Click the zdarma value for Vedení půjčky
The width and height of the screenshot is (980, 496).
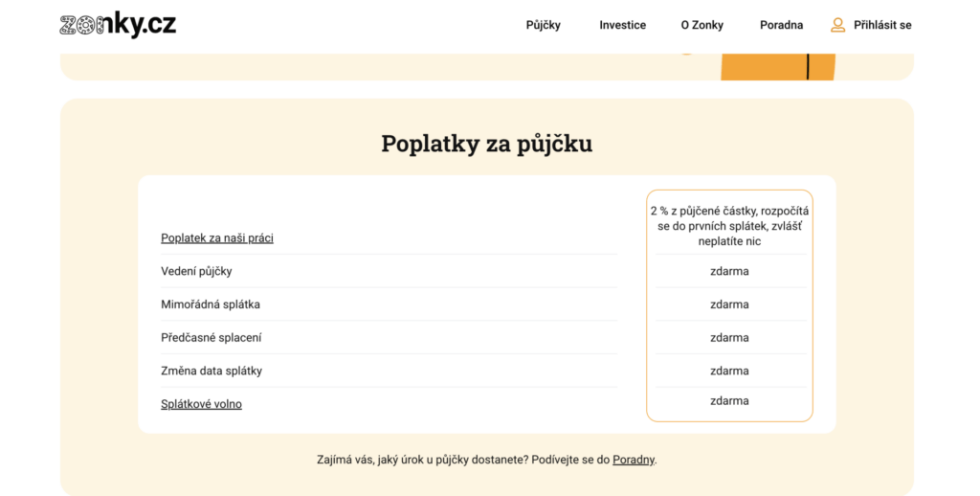[729, 272]
